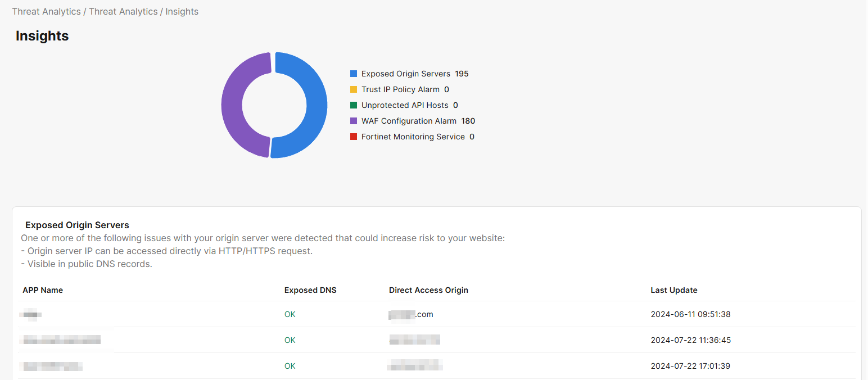
Task: Select the row updated 2024-07-22 11:36:45
Action: pyautogui.click(x=690, y=340)
